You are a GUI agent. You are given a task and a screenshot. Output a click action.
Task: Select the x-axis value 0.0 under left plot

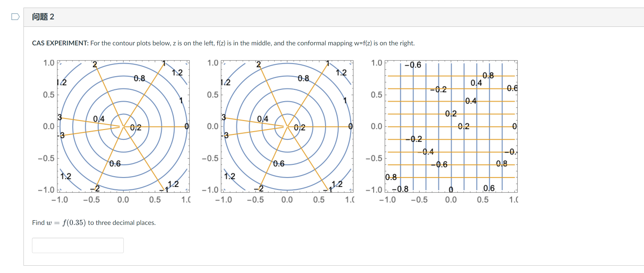click(123, 199)
